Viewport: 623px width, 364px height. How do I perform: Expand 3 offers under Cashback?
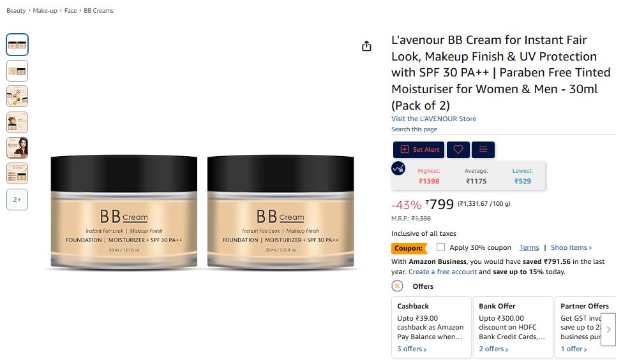(412, 349)
